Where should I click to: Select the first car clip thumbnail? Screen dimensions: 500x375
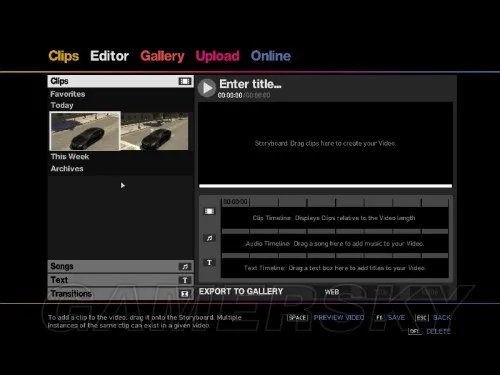(x=85, y=131)
